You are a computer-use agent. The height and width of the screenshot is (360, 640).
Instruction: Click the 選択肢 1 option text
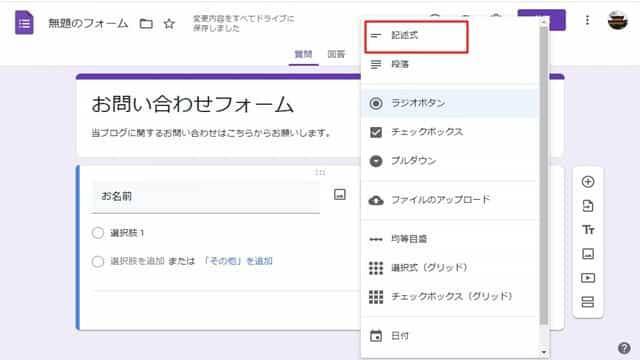(x=127, y=233)
